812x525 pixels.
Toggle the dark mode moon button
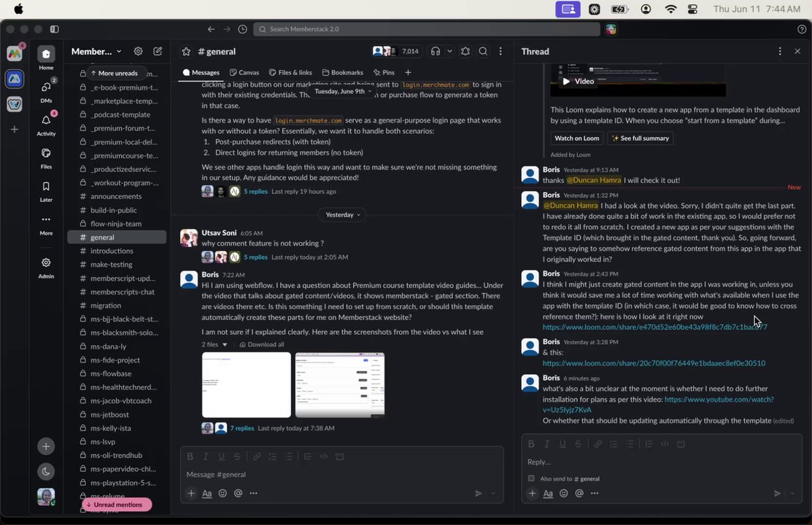(46, 471)
